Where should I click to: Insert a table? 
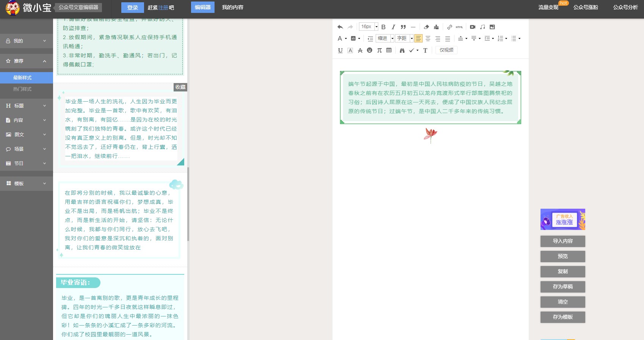coord(389,50)
